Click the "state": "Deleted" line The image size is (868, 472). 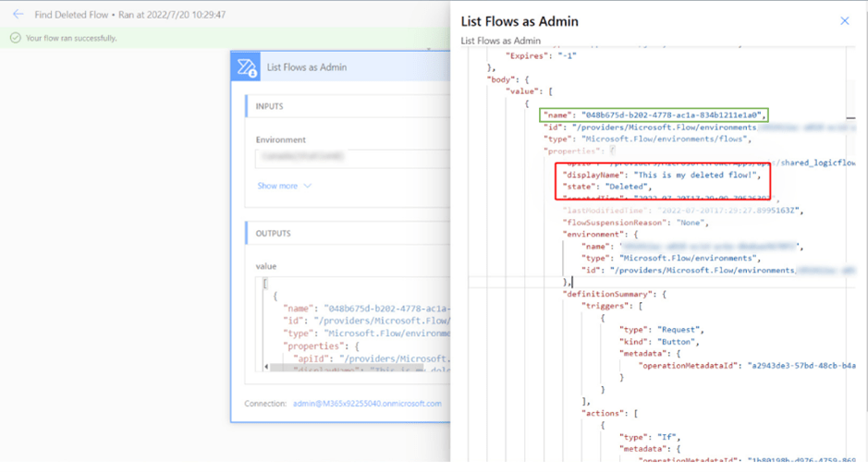pos(607,186)
